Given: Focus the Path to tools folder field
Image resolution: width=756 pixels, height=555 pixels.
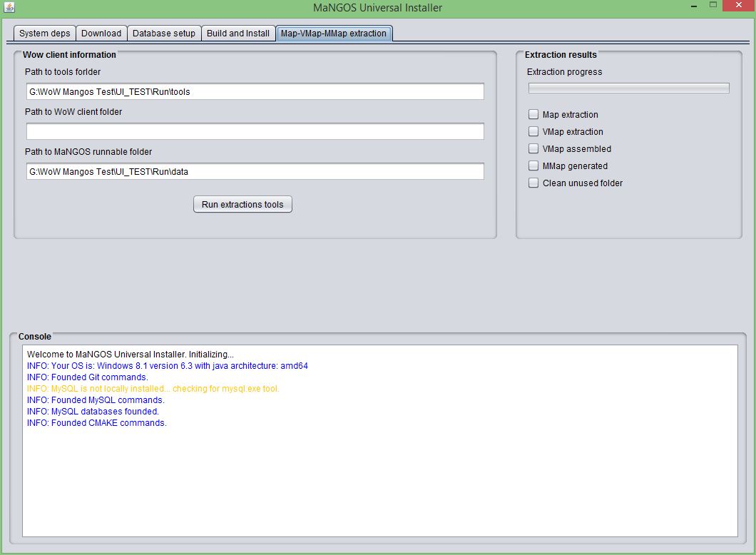Looking at the screenshot, I should [255, 91].
